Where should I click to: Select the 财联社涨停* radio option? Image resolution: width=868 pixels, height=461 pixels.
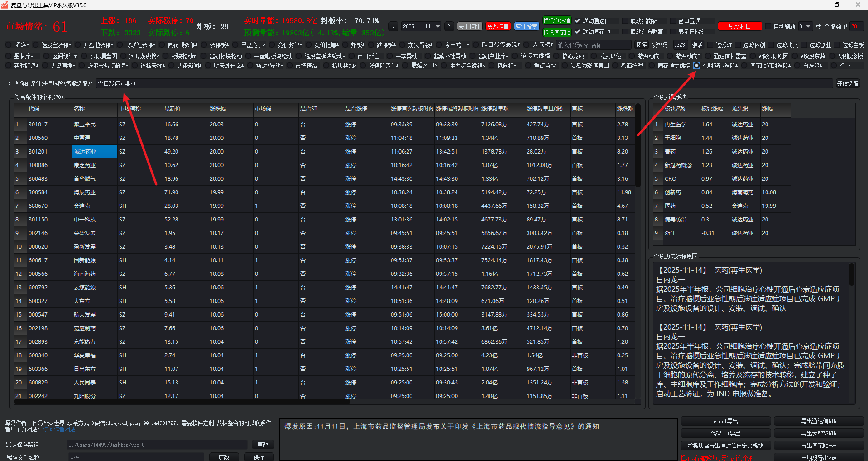(x=120, y=45)
